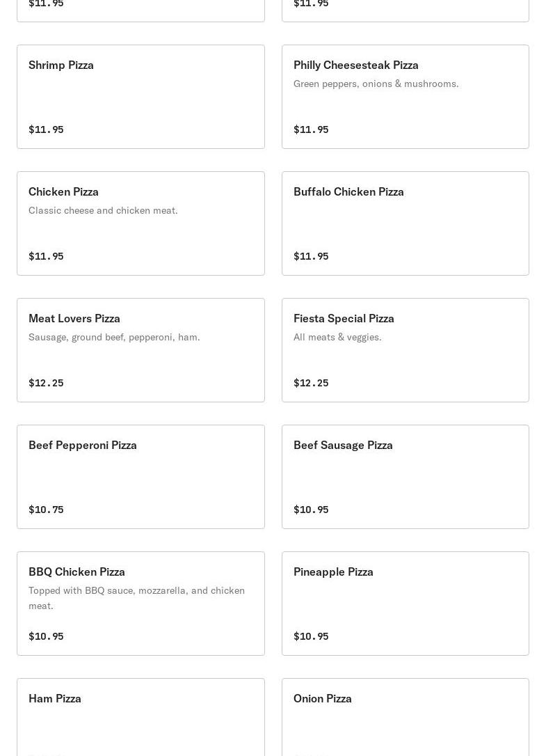Click the "Classic cheese and chicken meat" text
546x756 pixels.
103,210
